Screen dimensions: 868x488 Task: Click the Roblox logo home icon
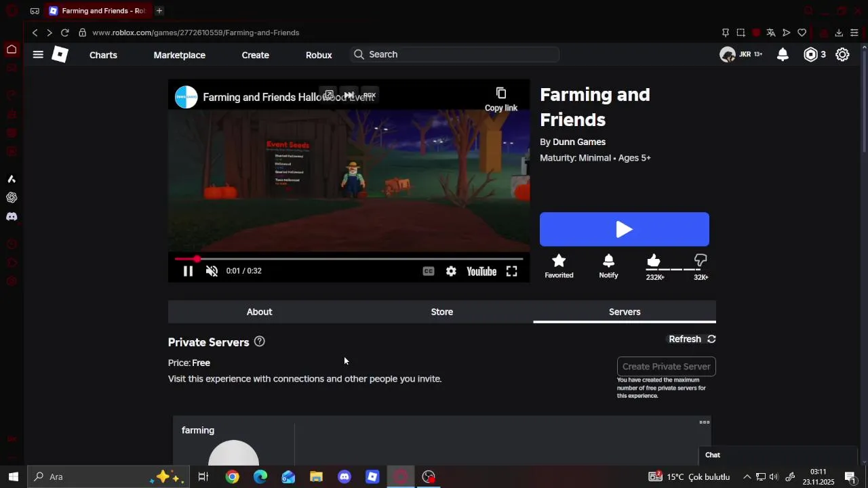(60, 54)
